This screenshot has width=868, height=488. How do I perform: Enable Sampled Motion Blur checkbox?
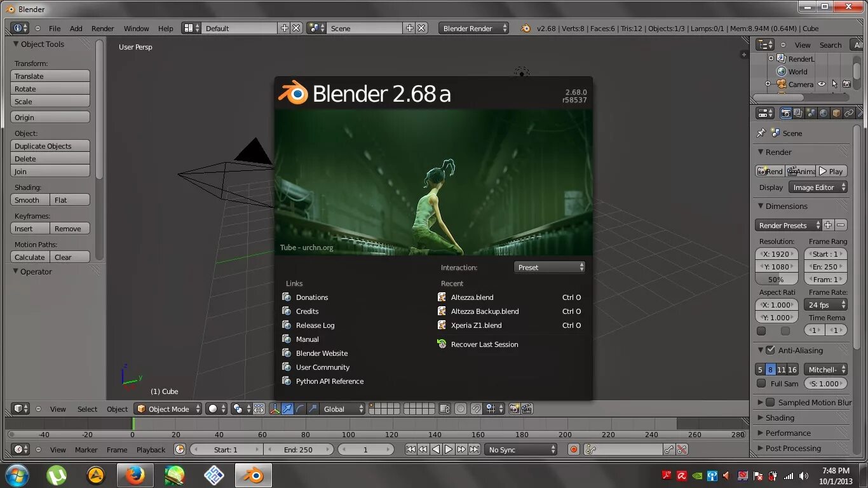pyautogui.click(x=770, y=402)
